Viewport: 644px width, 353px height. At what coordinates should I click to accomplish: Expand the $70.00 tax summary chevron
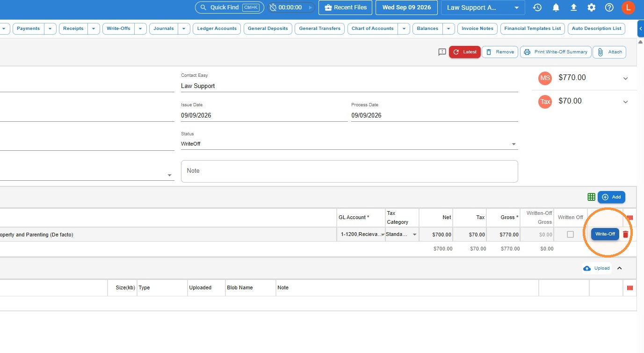point(626,102)
